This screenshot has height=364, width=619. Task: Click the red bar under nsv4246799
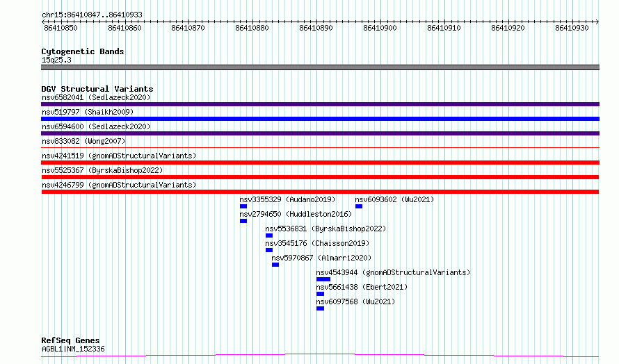[320, 192]
